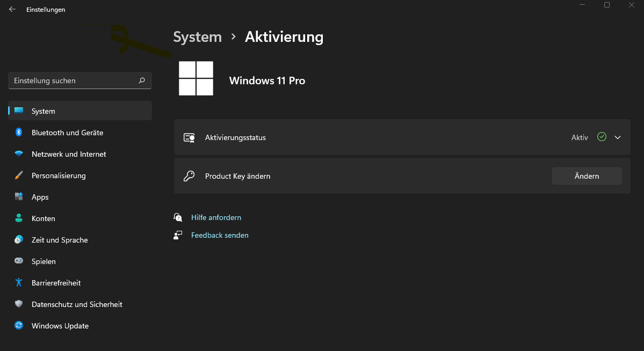Click the Wi-Fi network icon in sidebar
The height and width of the screenshot is (351, 644).
pyautogui.click(x=18, y=154)
